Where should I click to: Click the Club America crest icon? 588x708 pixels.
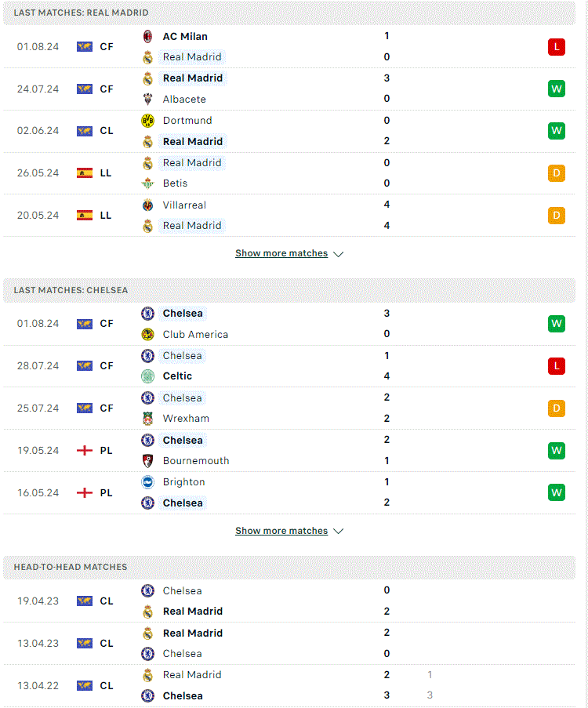[x=147, y=335]
